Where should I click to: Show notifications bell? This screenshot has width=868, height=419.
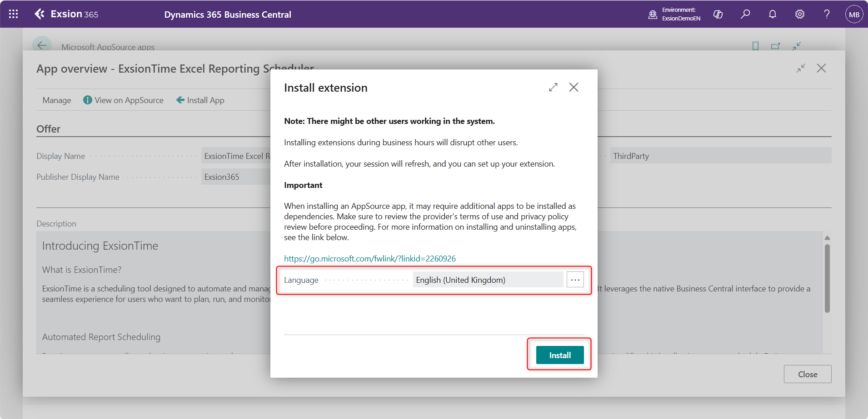[x=773, y=14]
